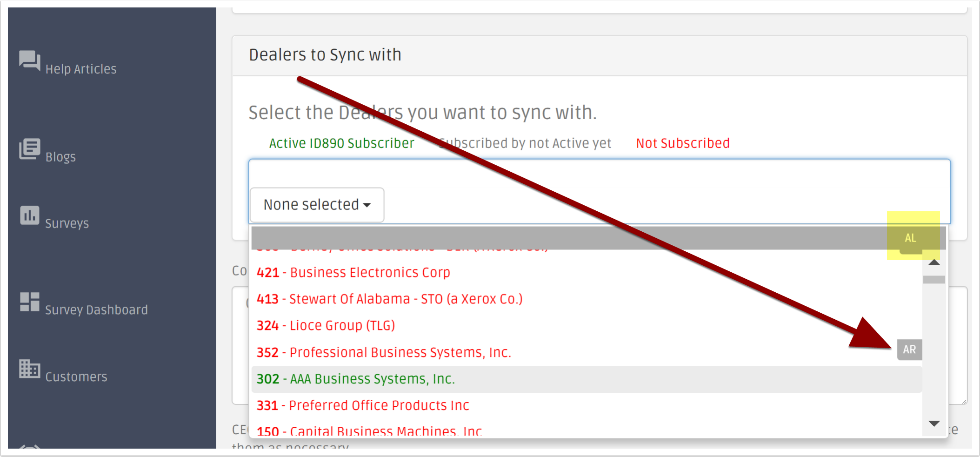Click the AL state badge
Viewport: 980px width, 457px height.
[910, 238]
